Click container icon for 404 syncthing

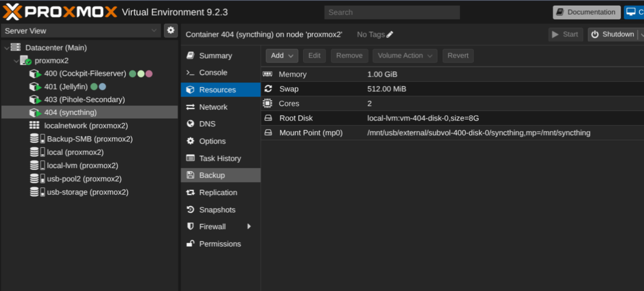[35, 113]
